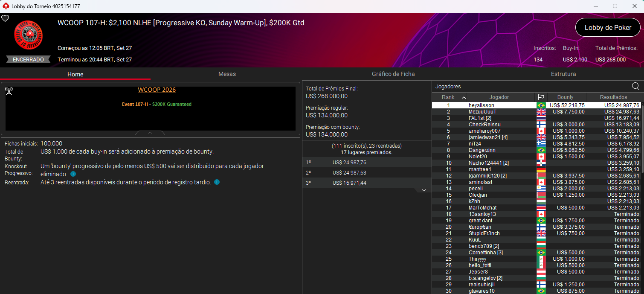Select player row heyalisson

[537, 105]
